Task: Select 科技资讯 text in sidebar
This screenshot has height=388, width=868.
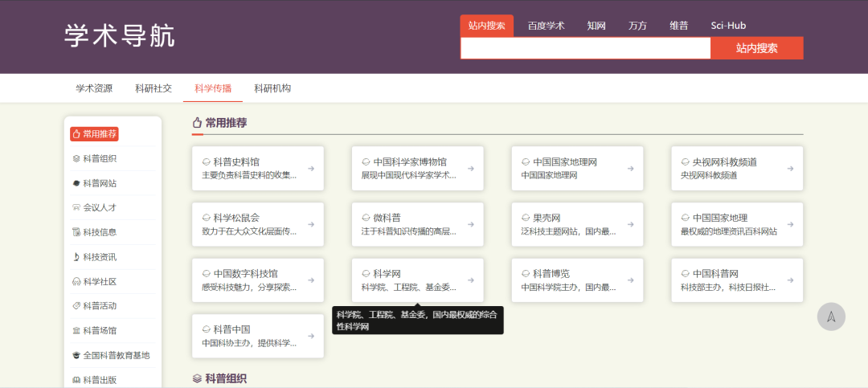Action: tap(100, 257)
